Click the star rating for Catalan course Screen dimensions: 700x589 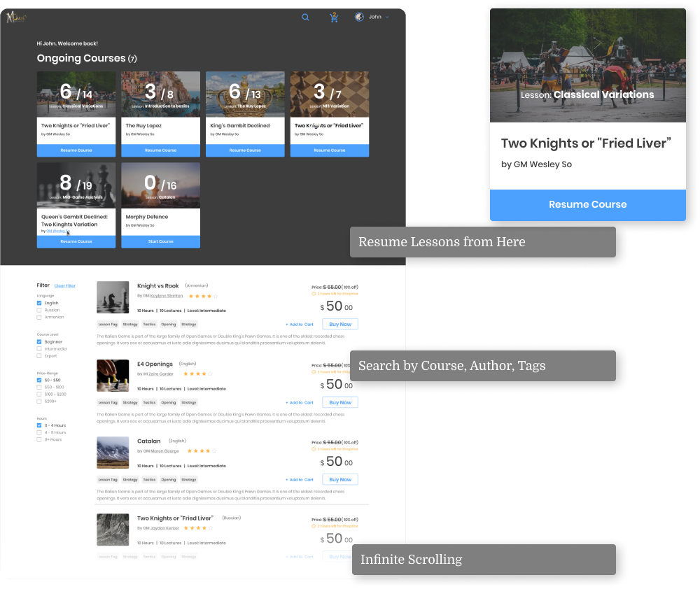tap(202, 451)
